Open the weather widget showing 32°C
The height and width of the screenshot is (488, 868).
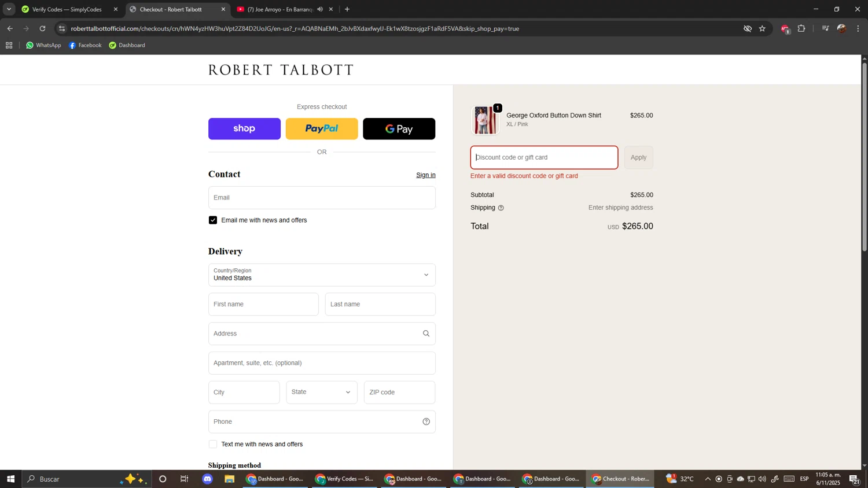point(680,479)
